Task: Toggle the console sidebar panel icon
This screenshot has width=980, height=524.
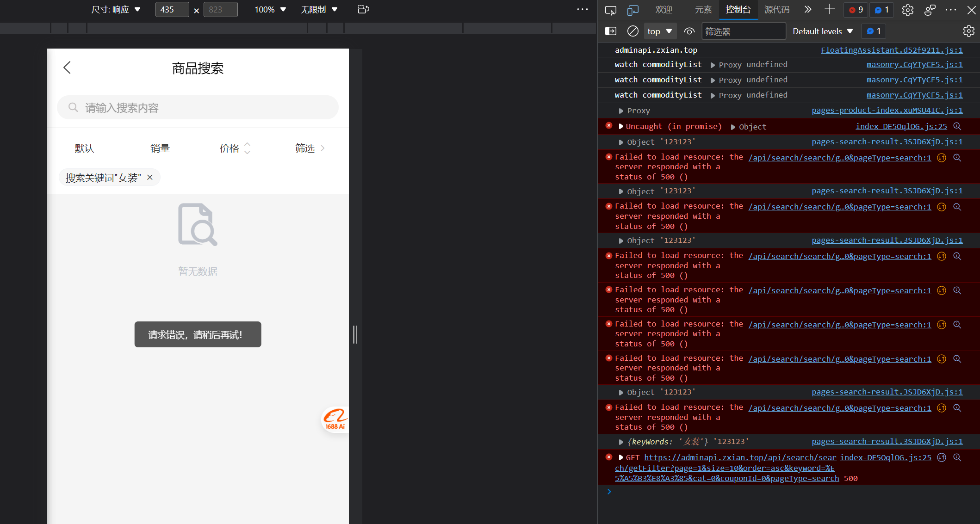Action: tap(610, 31)
